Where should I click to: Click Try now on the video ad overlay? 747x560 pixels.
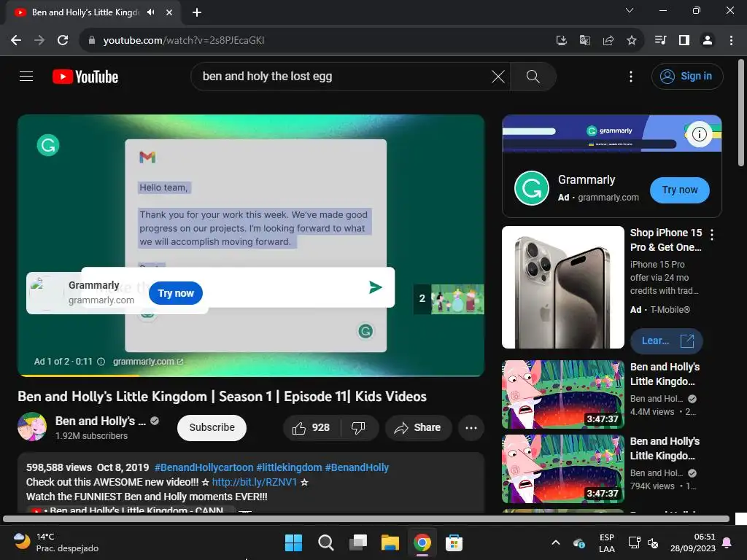point(175,293)
